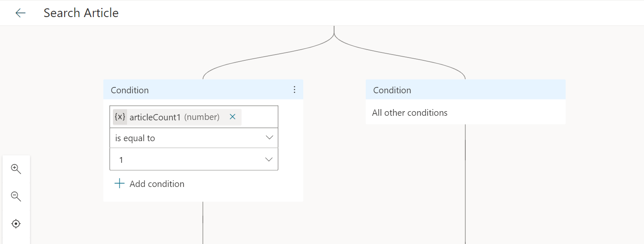Open the Condition node's three-dot menu

tap(295, 90)
